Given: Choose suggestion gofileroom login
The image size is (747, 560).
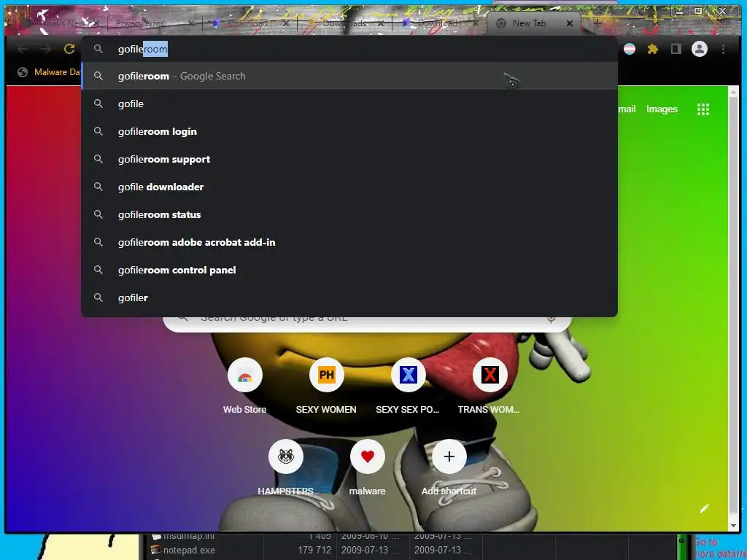Looking at the screenshot, I should point(349,131).
